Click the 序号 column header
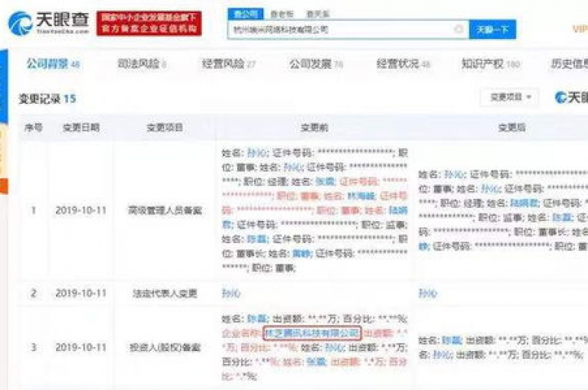 [34, 128]
